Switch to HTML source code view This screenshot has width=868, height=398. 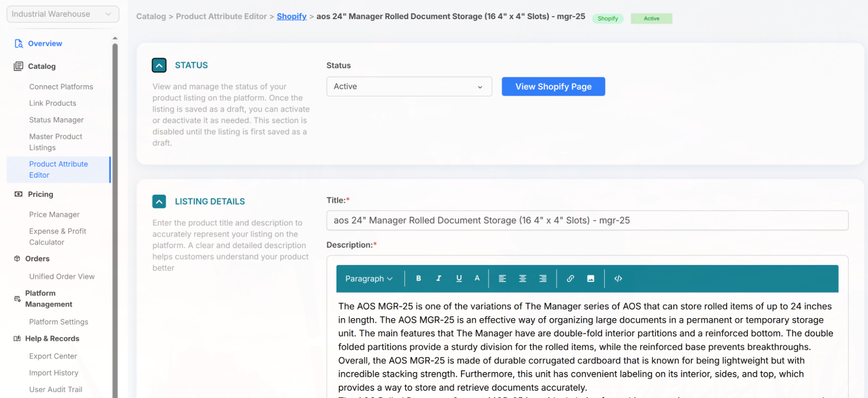(x=618, y=279)
